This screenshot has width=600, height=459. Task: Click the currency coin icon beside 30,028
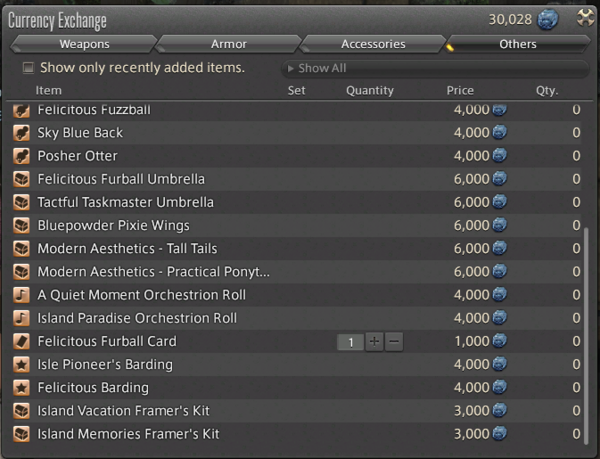[x=548, y=20]
